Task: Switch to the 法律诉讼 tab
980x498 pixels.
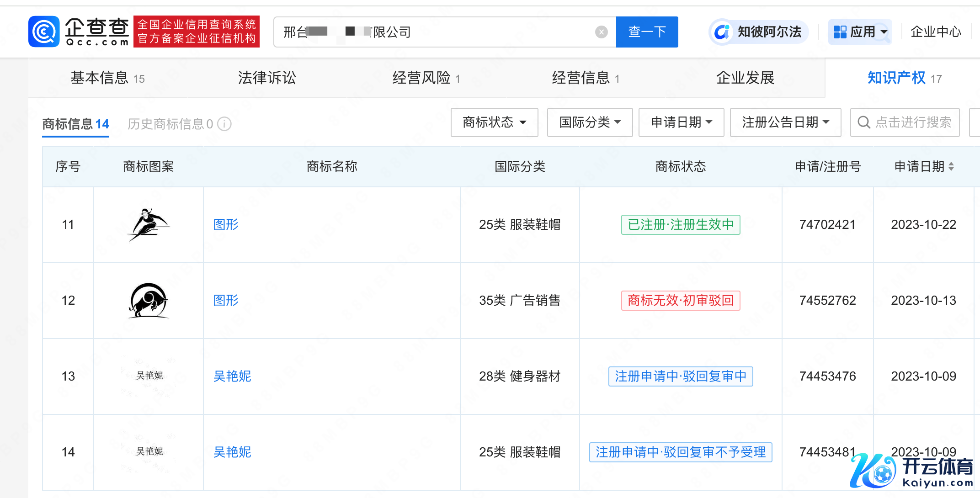Action: 267,78
